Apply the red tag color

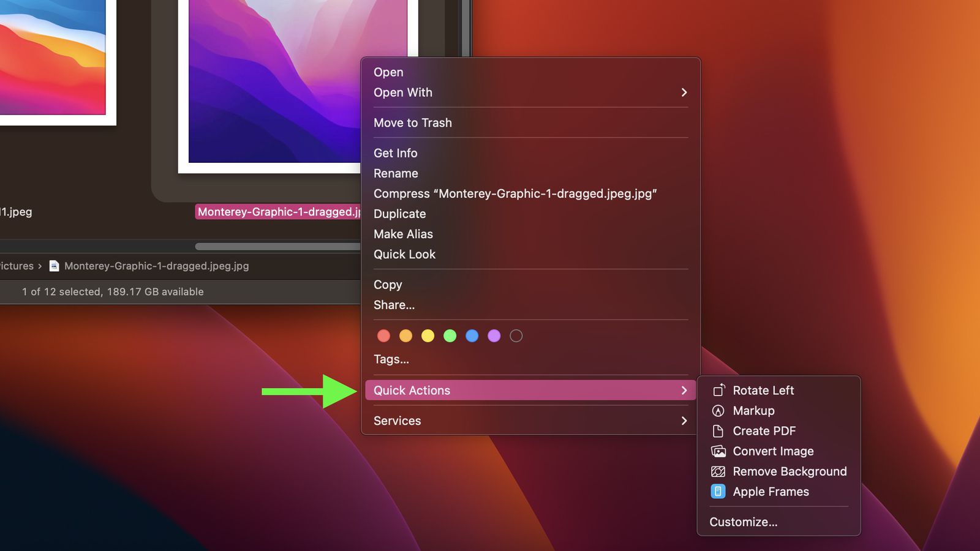383,335
